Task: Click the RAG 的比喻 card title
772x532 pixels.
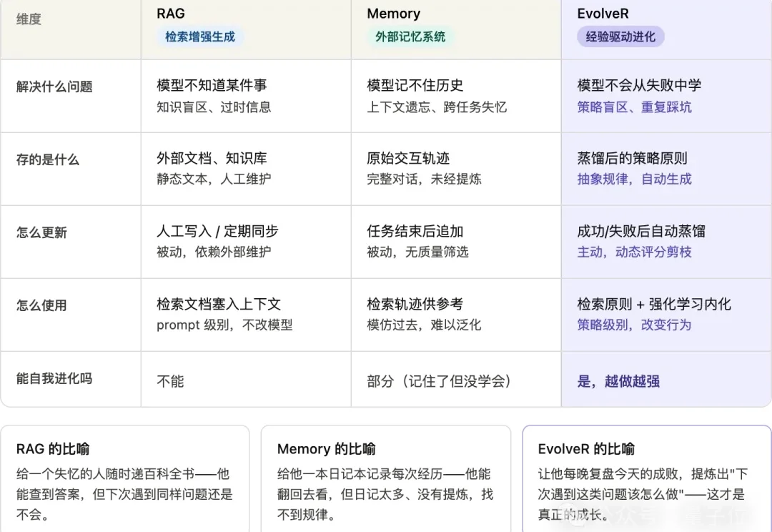Action: coord(53,449)
